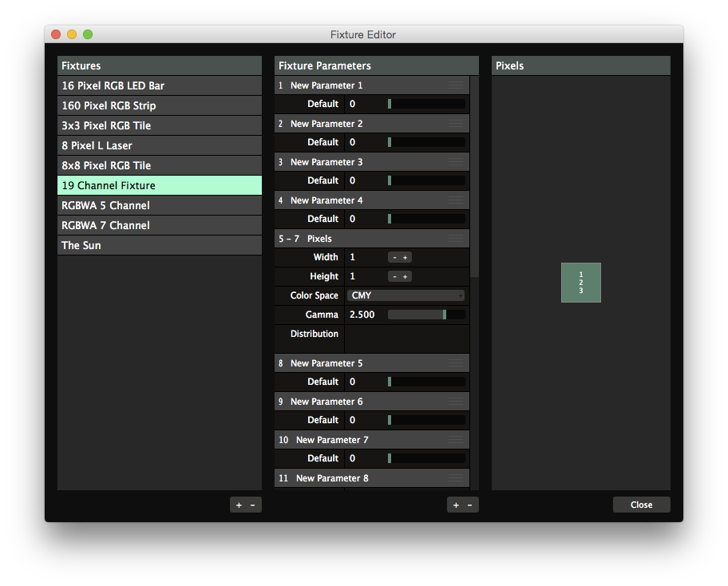The width and height of the screenshot is (728, 586).
Task: Click the minus icon below Fixtures list
Action: pyautogui.click(x=253, y=505)
